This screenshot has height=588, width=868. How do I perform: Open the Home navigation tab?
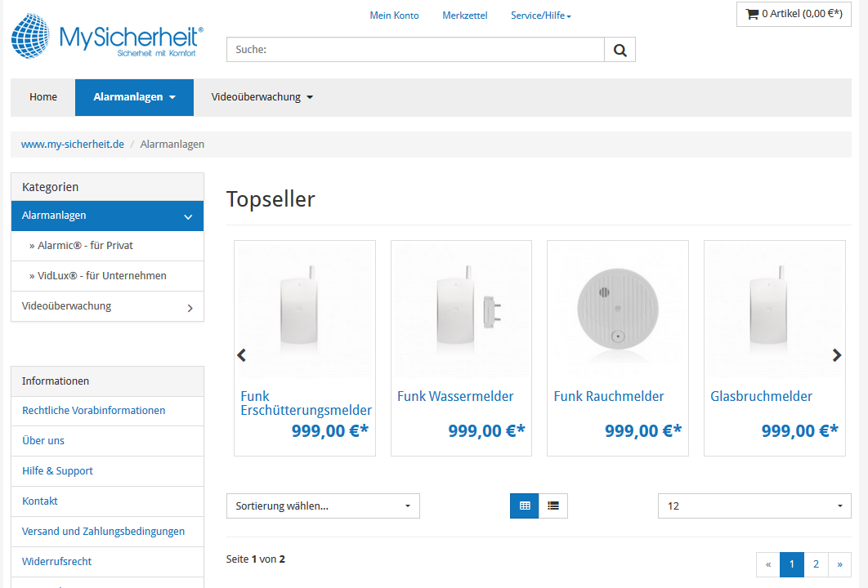43,97
